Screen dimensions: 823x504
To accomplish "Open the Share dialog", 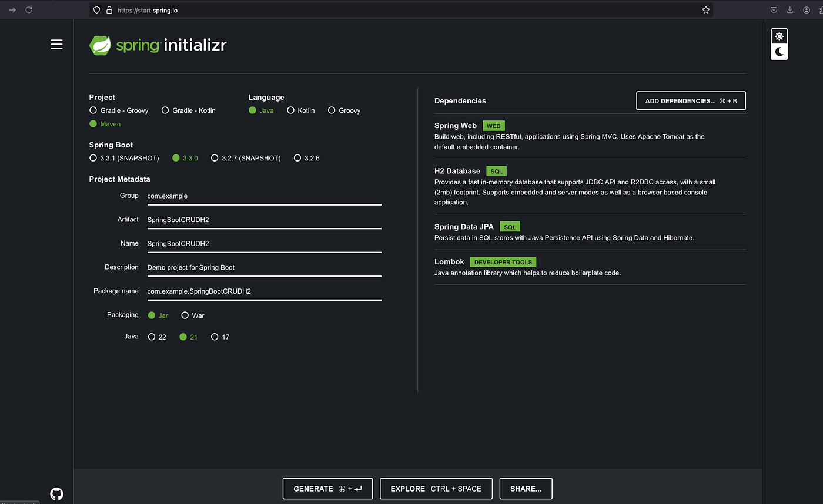I will [526, 489].
